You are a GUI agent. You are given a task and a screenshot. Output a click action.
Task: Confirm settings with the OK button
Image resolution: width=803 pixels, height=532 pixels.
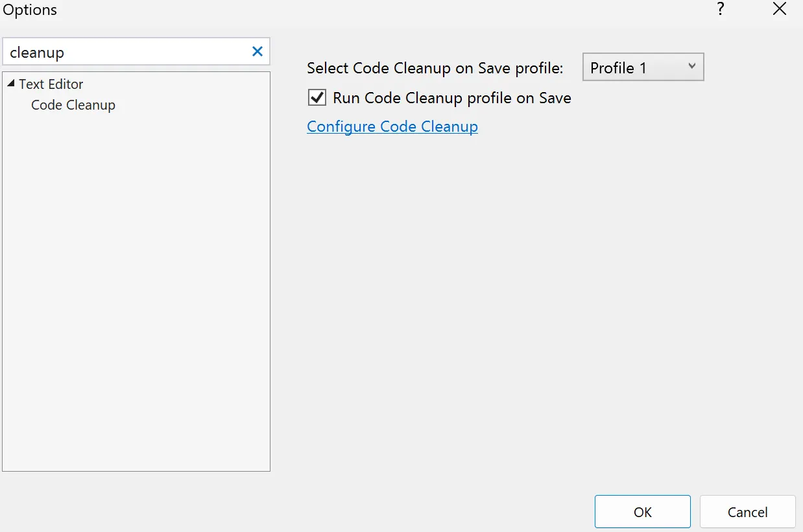coord(642,511)
